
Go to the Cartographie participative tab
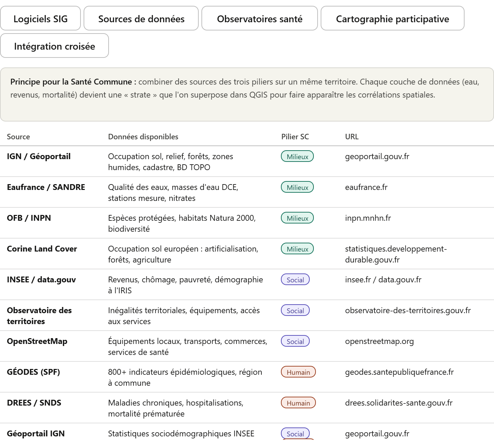click(x=392, y=18)
